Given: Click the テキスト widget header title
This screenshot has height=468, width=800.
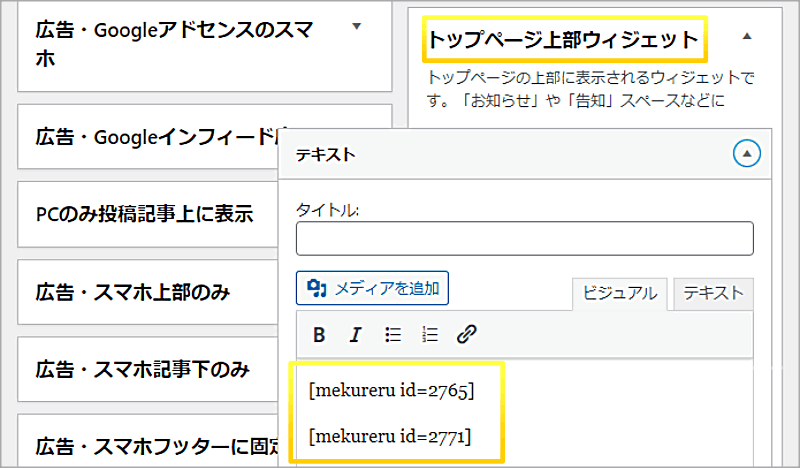Looking at the screenshot, I should point(326,155).
